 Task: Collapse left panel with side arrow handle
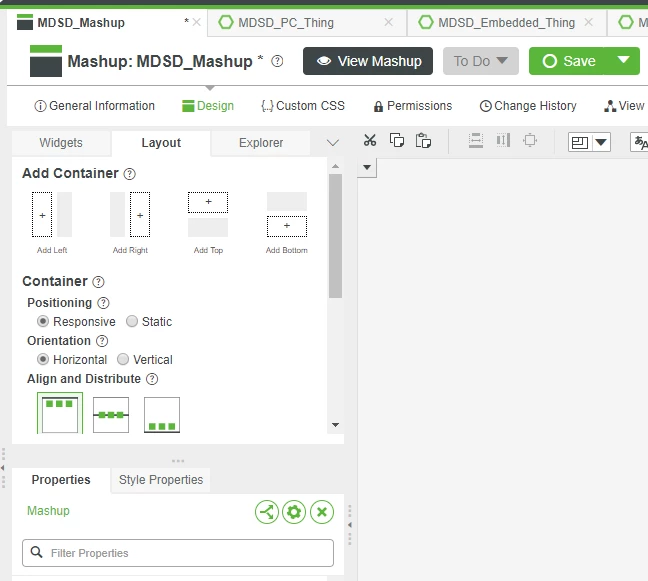click(x=3, y=468)
